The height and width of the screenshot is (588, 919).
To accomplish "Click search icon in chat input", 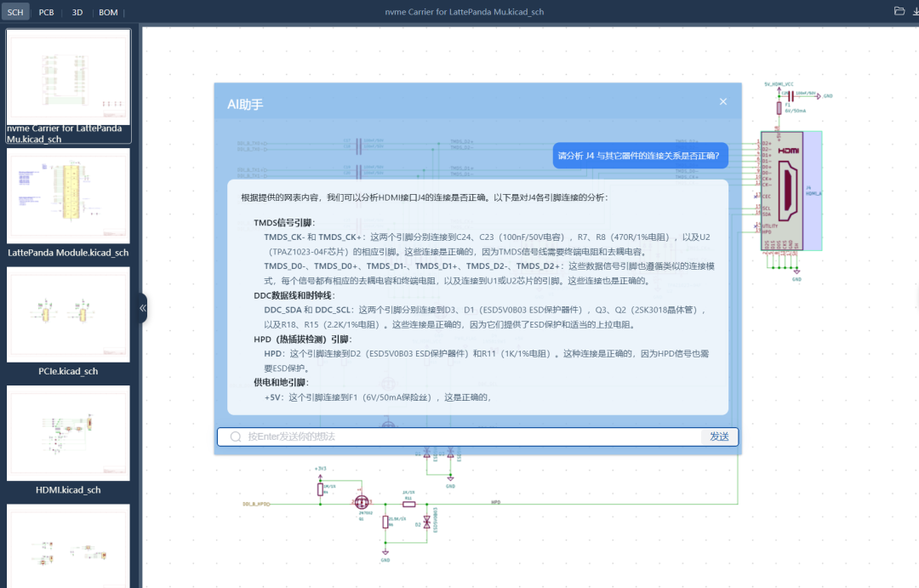I will tap(236, 437).
